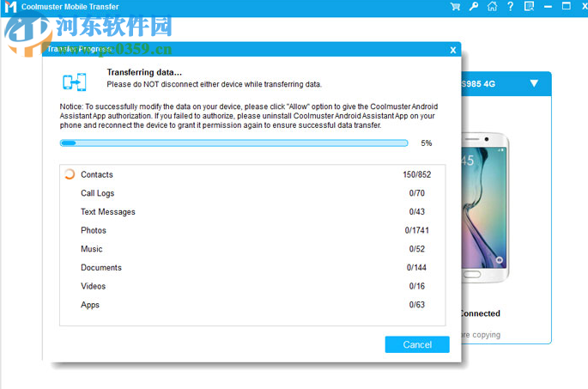Click the 0/43 text messages count
The image size is (588, 389).
[416, 211]
